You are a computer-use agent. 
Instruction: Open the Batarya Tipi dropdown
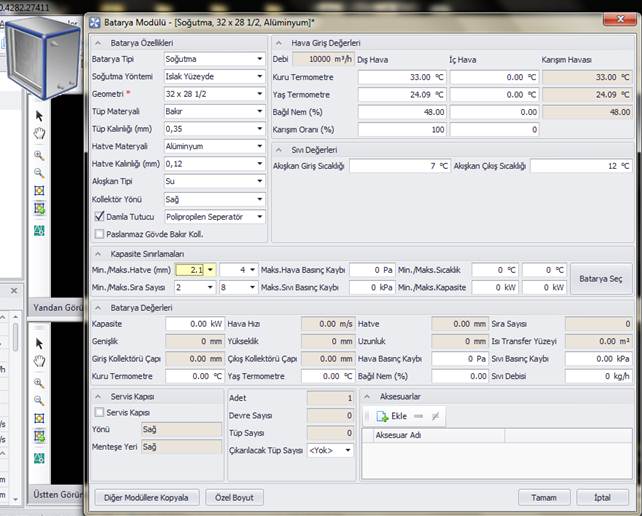click(x=260, y=60)
